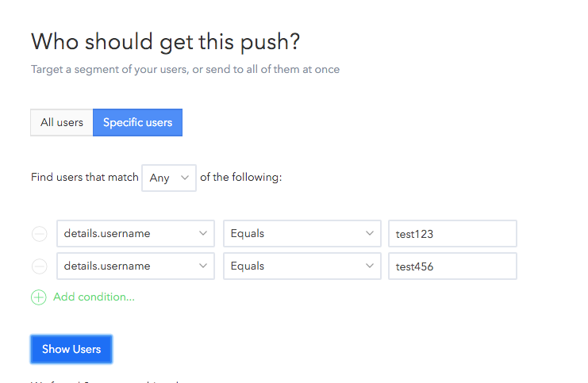The height and width of the screenshot is (383, 588).
Task: Click the green plus add-condition icon
Action: click(39, 297)
